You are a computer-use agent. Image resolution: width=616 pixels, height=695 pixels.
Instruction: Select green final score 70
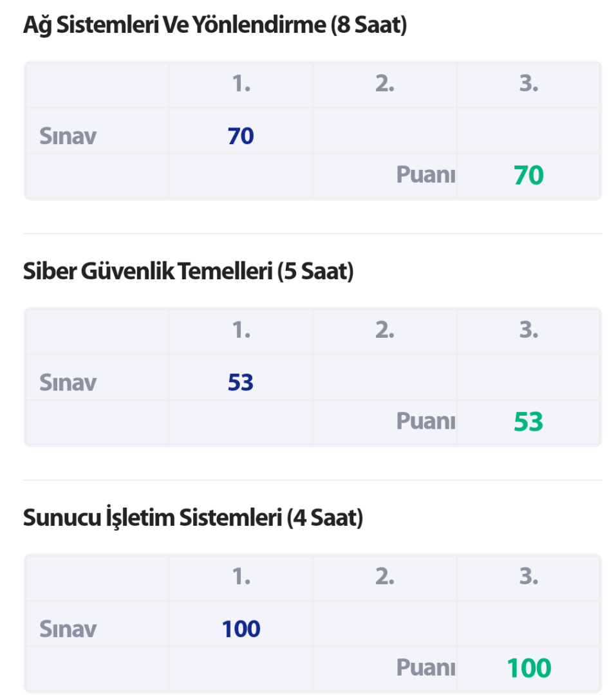(528, 176)
